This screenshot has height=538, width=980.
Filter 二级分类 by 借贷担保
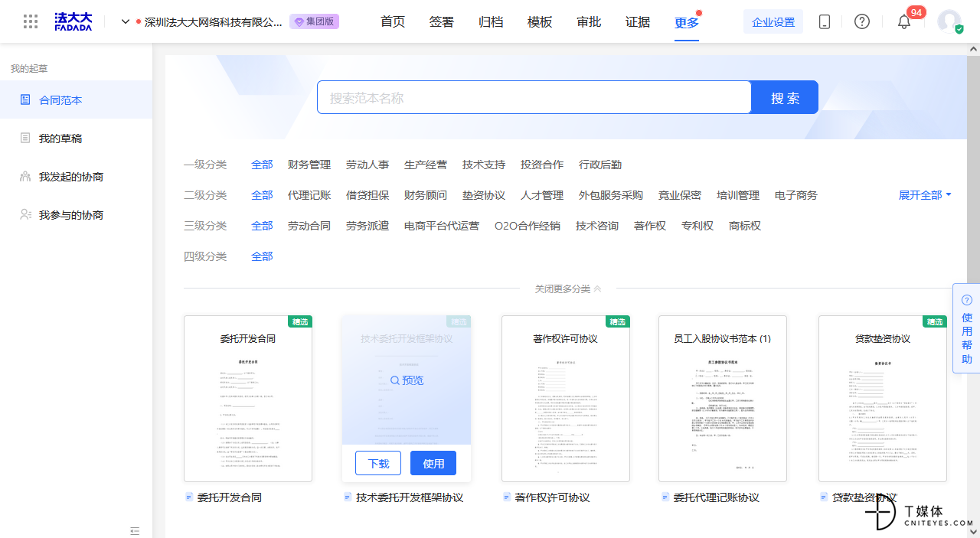point(367,195)
